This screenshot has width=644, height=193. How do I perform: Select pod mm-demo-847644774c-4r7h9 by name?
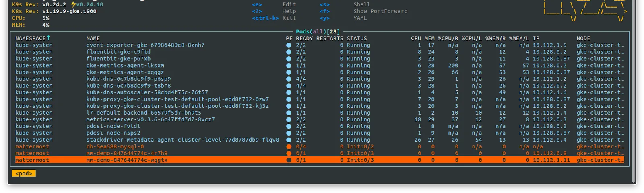(127, 154)
